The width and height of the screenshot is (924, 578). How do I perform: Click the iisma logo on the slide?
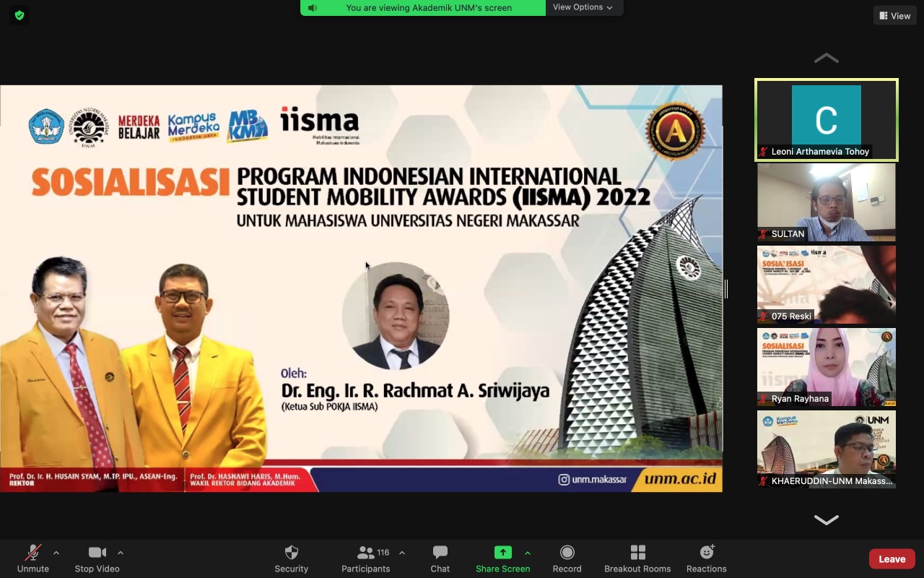point(320,126)
